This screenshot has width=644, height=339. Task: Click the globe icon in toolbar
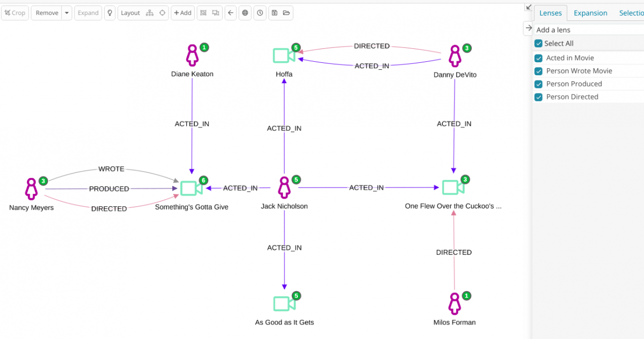pos(245,13)
